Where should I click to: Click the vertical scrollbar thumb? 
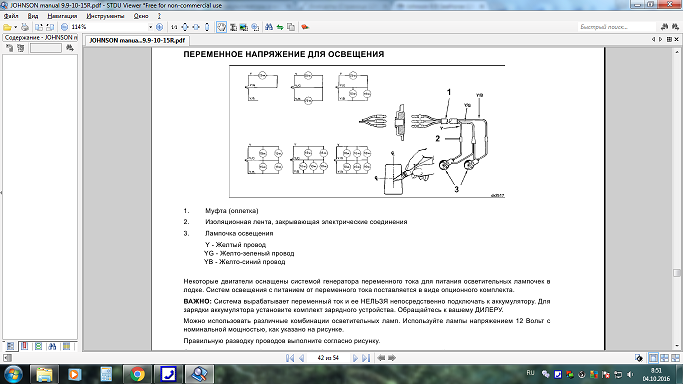676,273
